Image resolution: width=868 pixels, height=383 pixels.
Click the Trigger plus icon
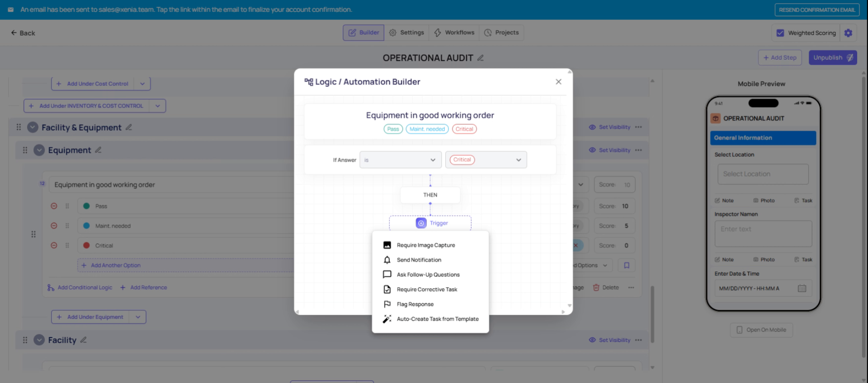coord(421,223)
